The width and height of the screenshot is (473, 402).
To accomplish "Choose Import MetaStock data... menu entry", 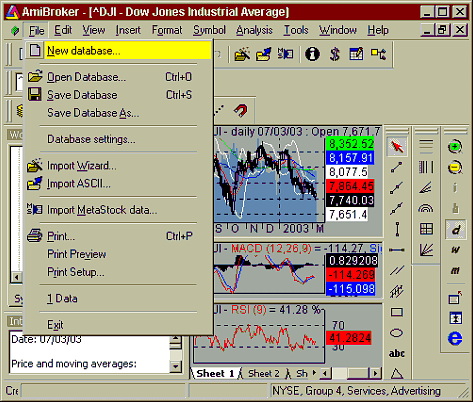I will (118, 210).
